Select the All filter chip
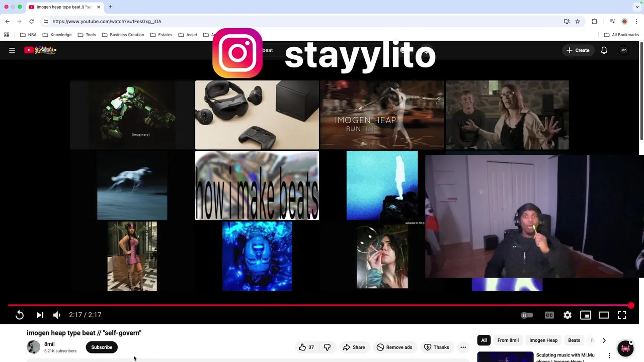This screenshot has width=644, height=362. [x=484, y=340]
